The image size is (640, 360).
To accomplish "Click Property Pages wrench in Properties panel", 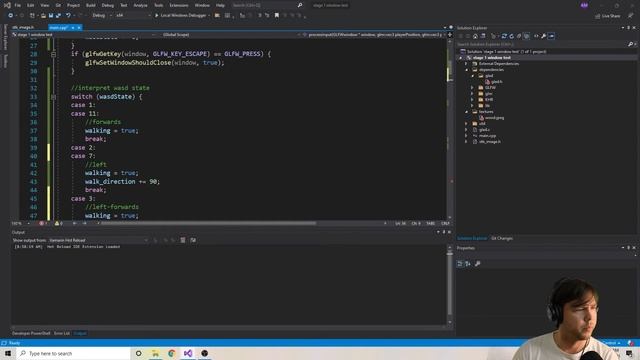I will pyautogui.click(x=478, y=264).
